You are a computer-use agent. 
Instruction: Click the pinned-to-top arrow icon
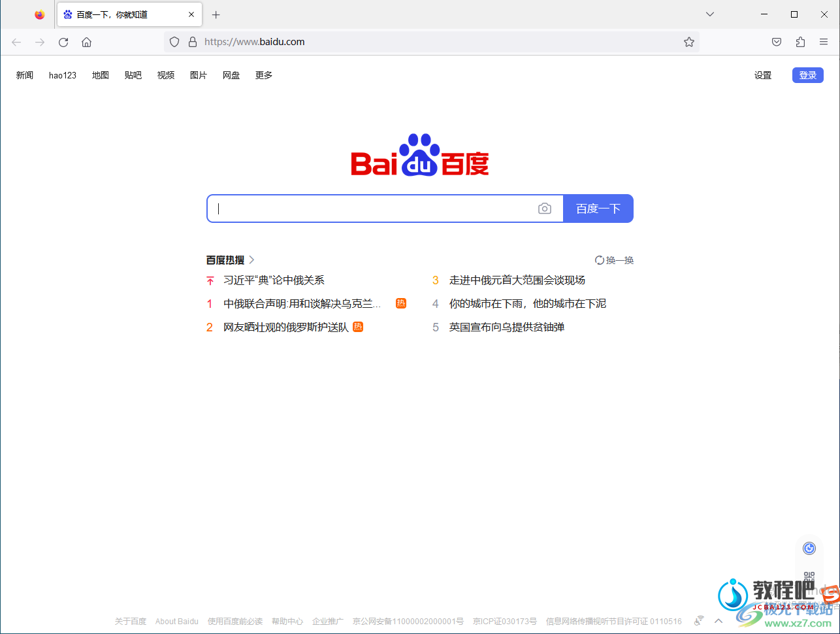click(x=210, y=281)
